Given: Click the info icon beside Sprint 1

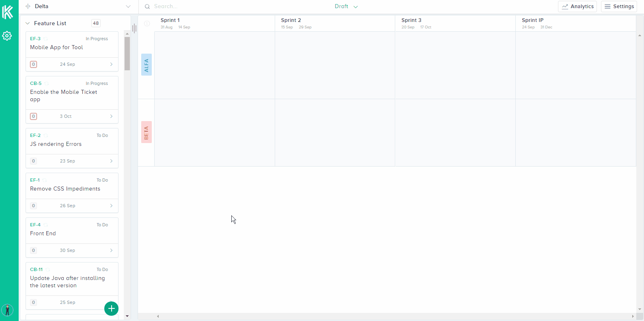Looking at the screenshot, I should 147,24.
